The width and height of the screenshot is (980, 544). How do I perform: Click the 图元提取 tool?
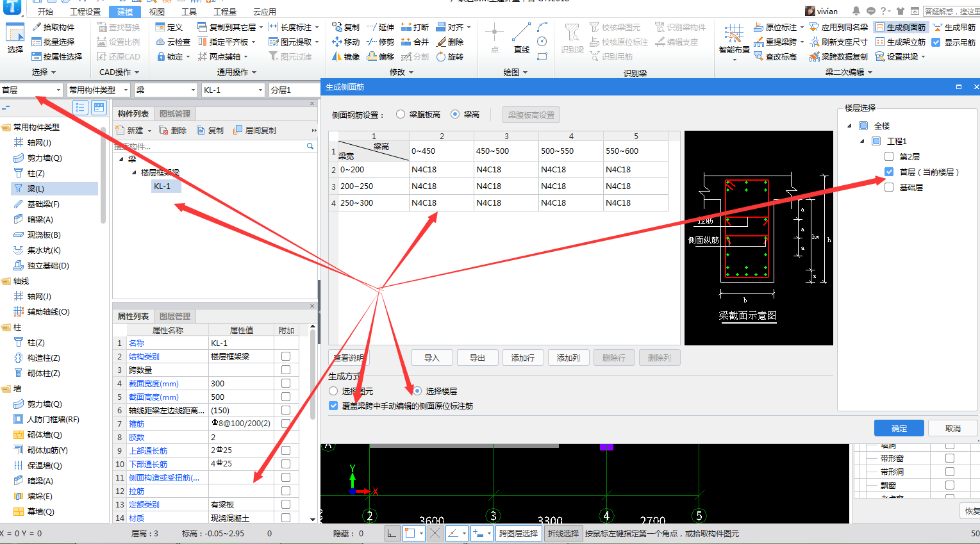click(294, 42)
